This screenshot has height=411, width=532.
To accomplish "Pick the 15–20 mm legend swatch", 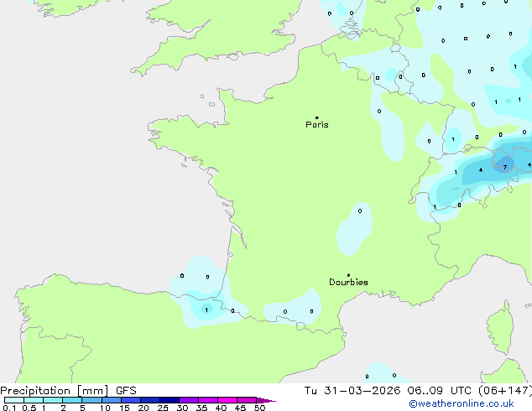I will [x=131, y=400].
